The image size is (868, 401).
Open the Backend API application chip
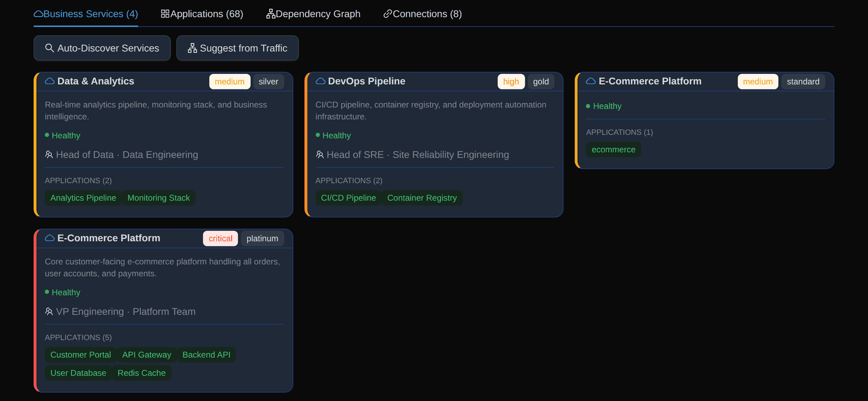click(x=206, y=355)
